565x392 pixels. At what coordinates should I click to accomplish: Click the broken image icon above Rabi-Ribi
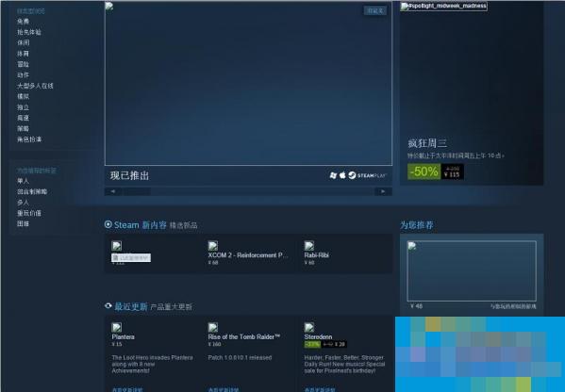click(309, 246)
